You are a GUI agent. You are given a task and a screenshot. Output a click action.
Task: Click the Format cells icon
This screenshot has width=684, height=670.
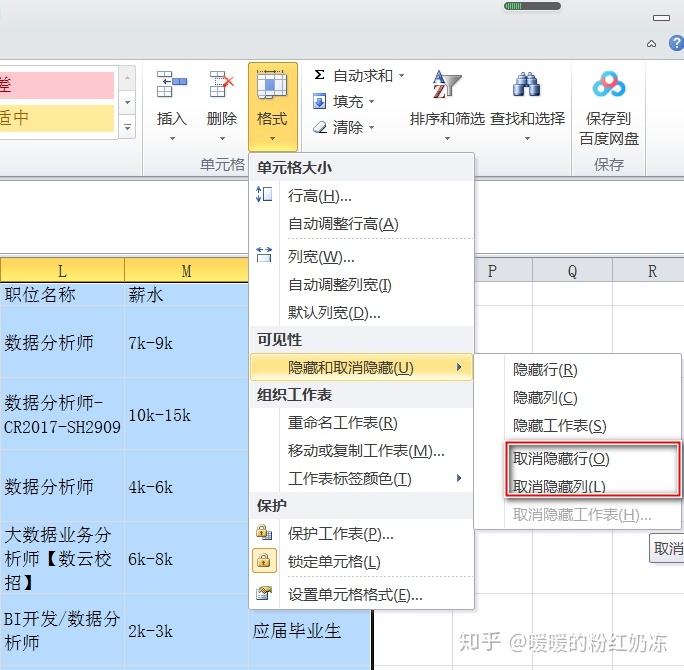[272, 84]
